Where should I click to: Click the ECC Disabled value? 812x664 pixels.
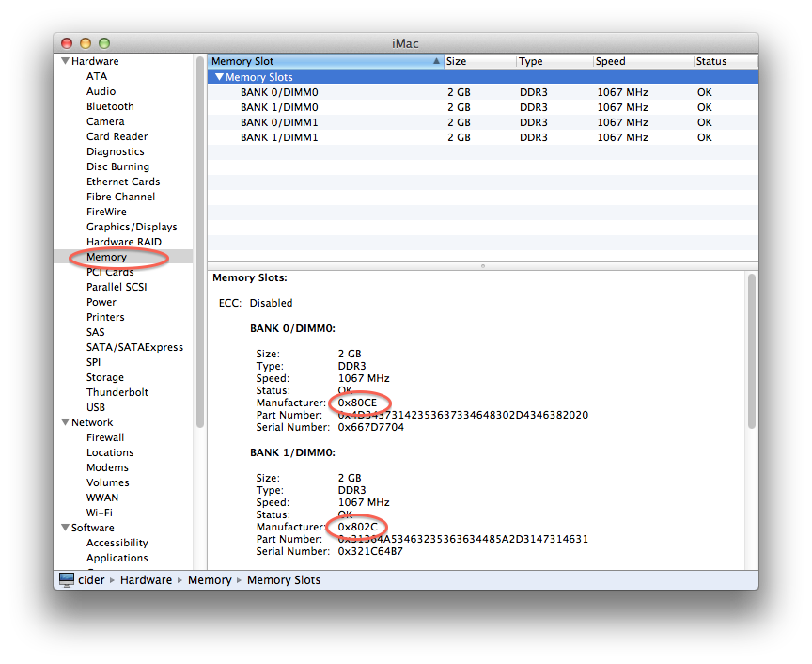point(271,303)
